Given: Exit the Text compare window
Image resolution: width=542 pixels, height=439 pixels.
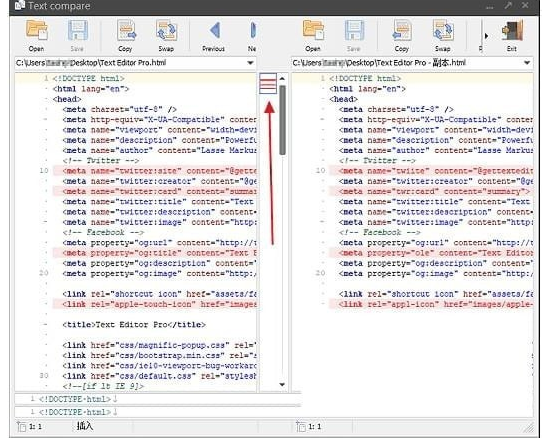Looking at the screenshot, I should [512, 36].
